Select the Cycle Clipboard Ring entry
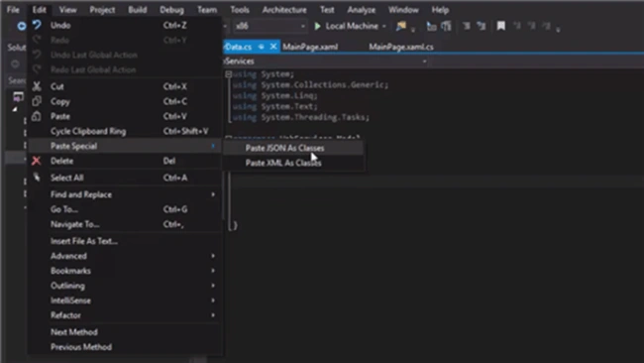The width and height of the screenshot is (644, 363). 125,131
